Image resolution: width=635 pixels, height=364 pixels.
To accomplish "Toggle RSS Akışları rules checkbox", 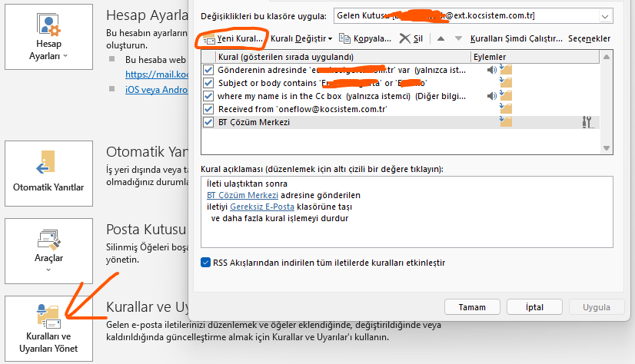I will [x=206, y=263].
